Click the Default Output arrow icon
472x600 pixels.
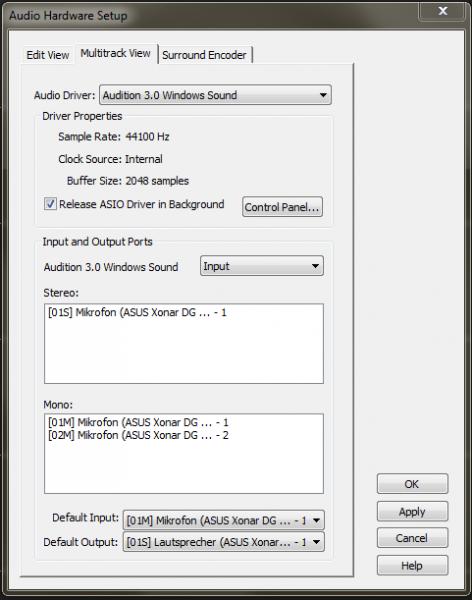(316, 542)
